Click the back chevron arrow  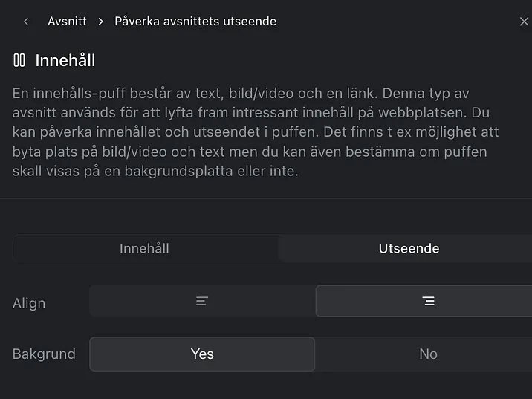coord(26,22)
